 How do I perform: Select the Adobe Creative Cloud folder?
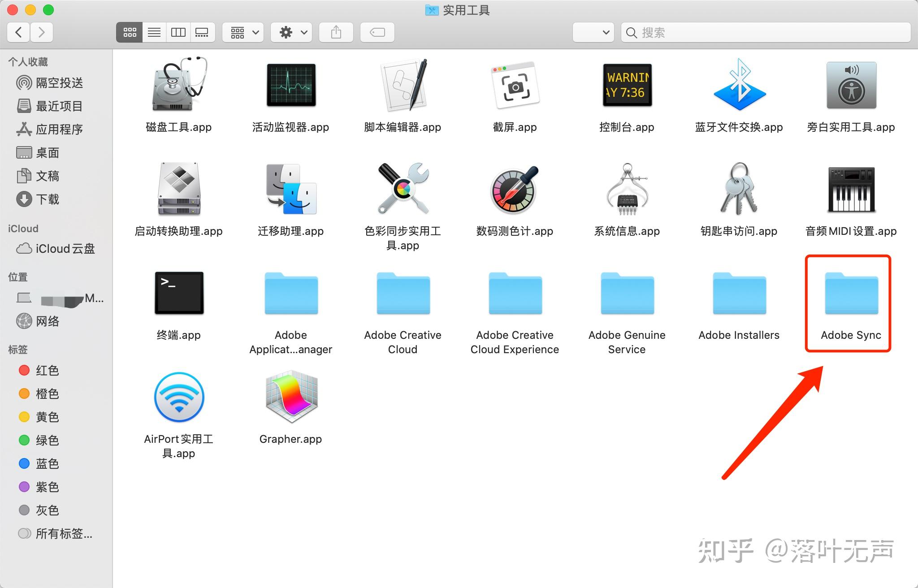click(x=403, y=294)
